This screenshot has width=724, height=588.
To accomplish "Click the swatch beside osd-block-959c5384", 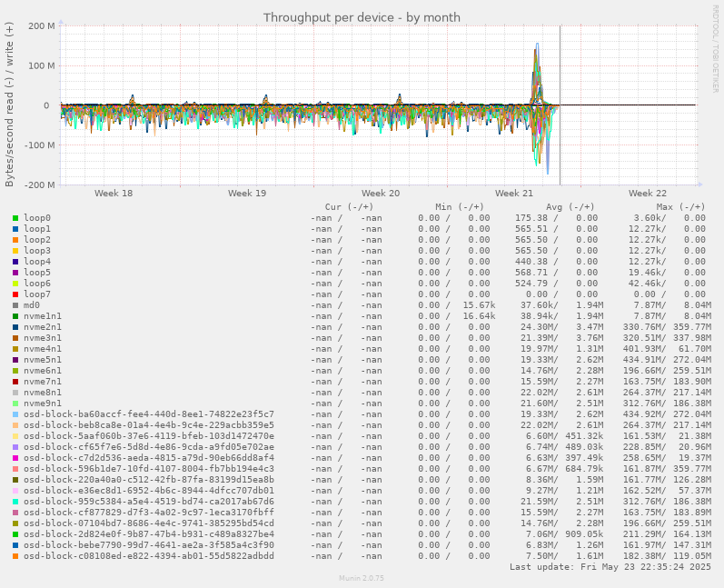I will pos(15,502).
